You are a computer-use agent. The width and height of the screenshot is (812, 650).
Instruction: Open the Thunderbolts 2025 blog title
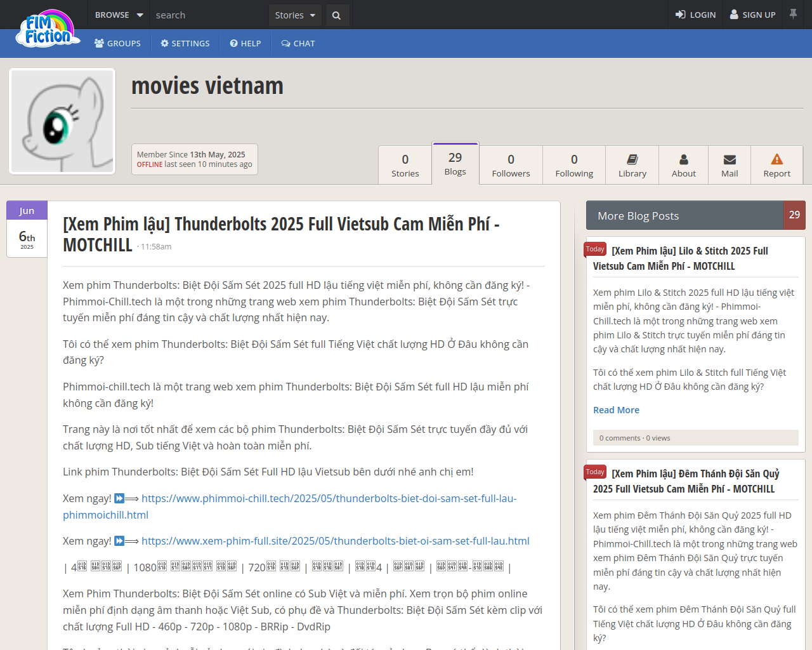[x=281, y=234]
